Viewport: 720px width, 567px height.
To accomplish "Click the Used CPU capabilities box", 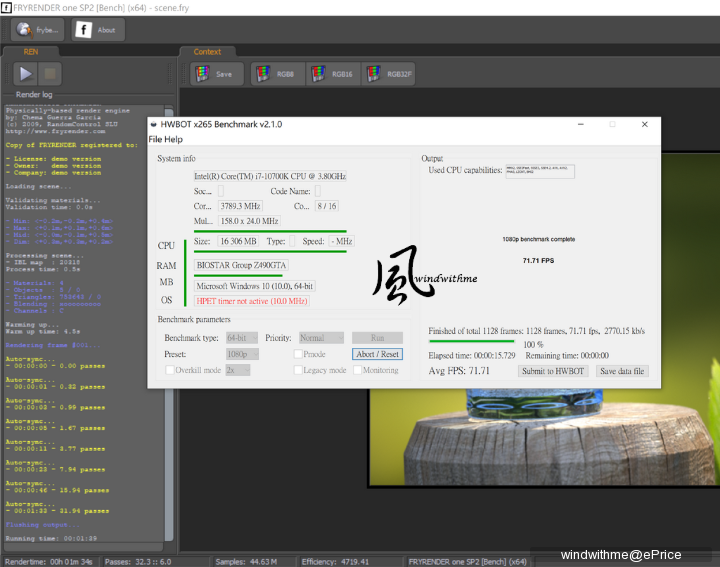I will (x=540, y=171).
